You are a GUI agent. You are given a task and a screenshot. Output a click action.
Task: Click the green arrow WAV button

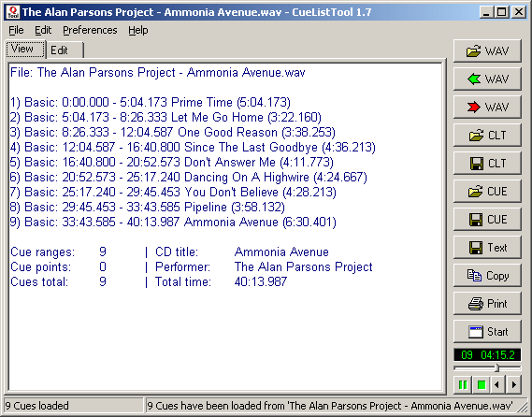coord(487,79)
